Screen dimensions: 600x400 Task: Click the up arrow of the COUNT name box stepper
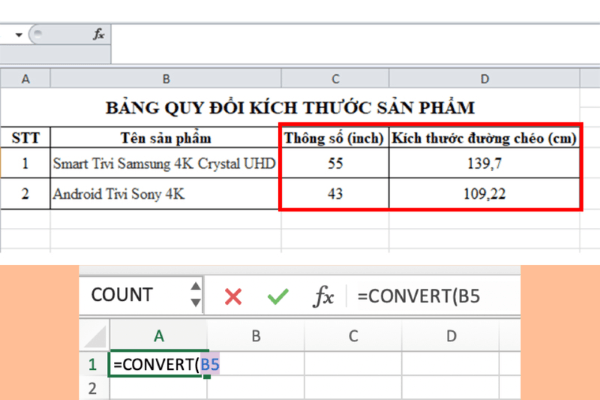point(196,286)
